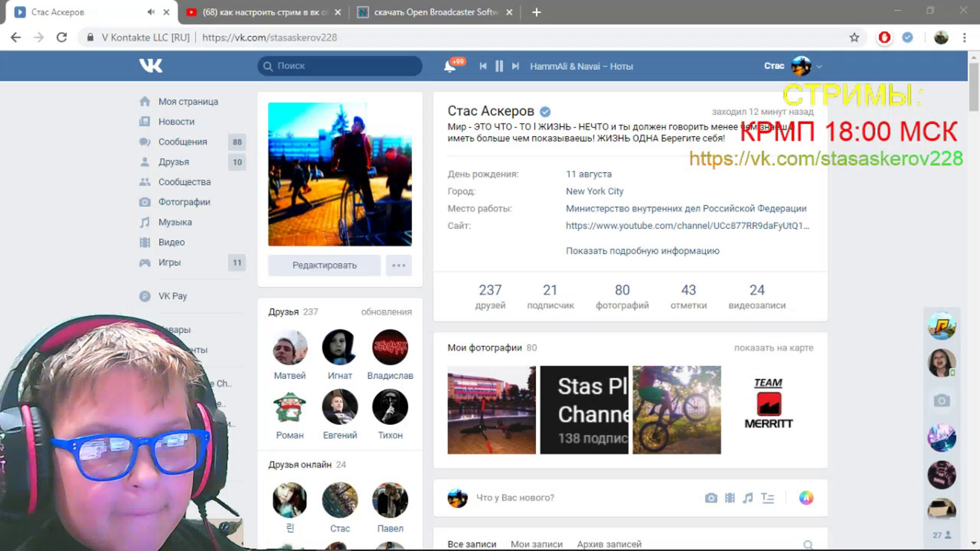Open the 80 фотографий counter
The height and width of the screenshot is (551, 980).
[x=622, y=297]
